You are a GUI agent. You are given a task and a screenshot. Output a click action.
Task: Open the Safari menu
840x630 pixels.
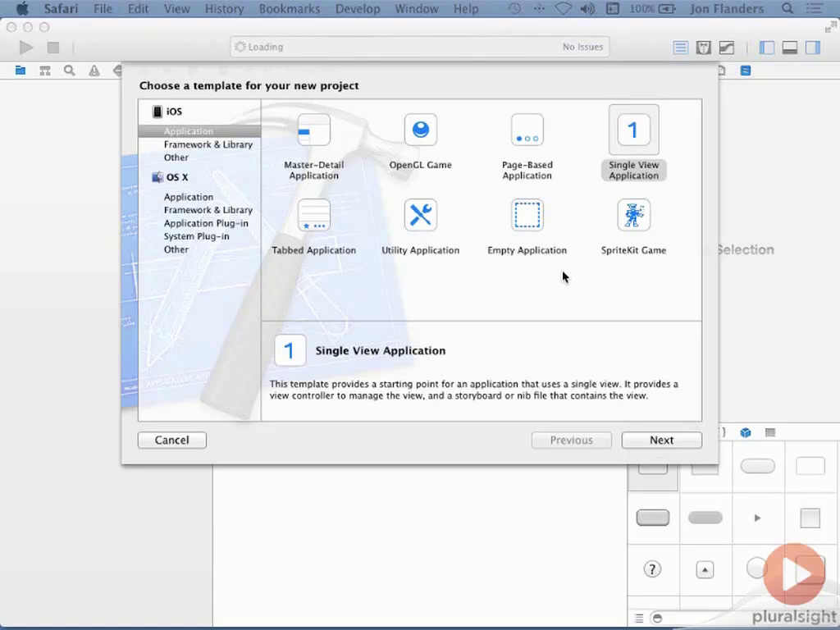pos(61,8)
